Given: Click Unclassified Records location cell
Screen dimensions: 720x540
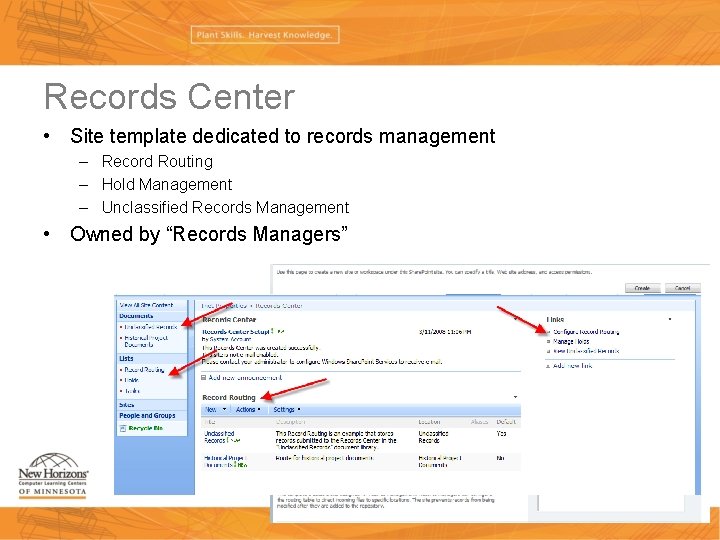Looking at the screenshot, I should tap(433, 437).
